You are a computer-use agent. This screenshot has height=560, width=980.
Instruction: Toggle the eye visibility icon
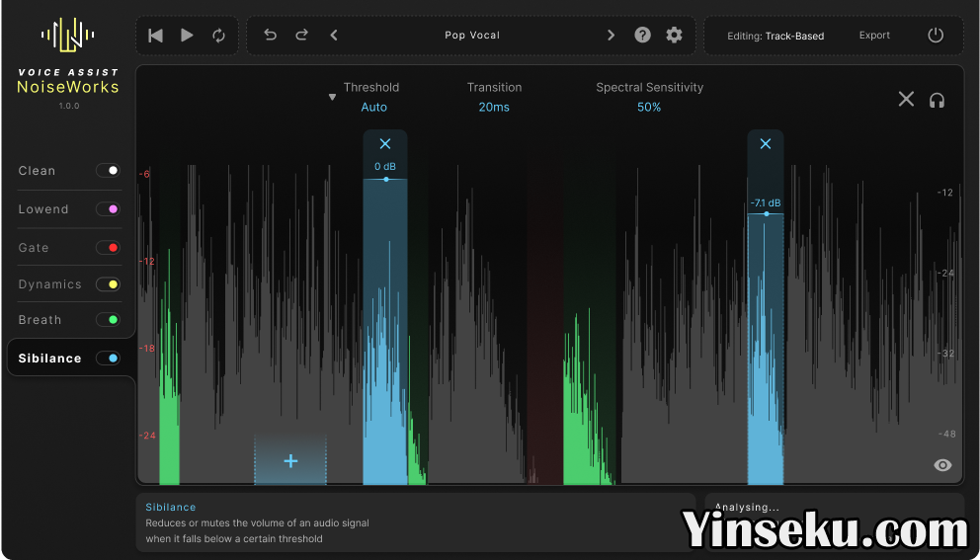pos(942,465)
